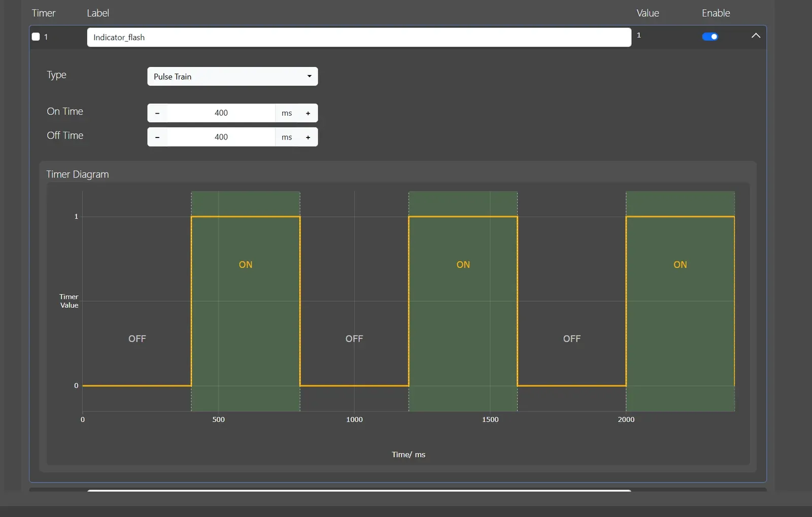Screen dimensions: 812x517
Task: Click the Value column header
Action: pos(648,13)
